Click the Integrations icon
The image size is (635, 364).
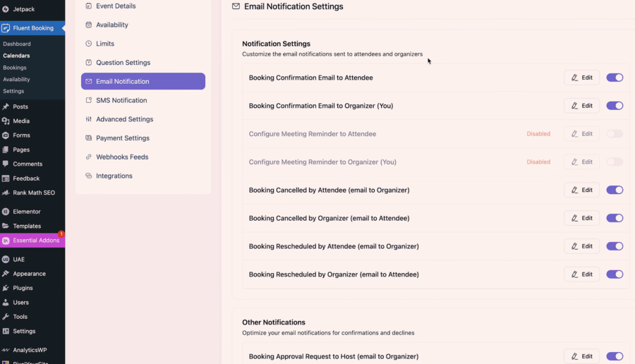[x=89, y=176]
